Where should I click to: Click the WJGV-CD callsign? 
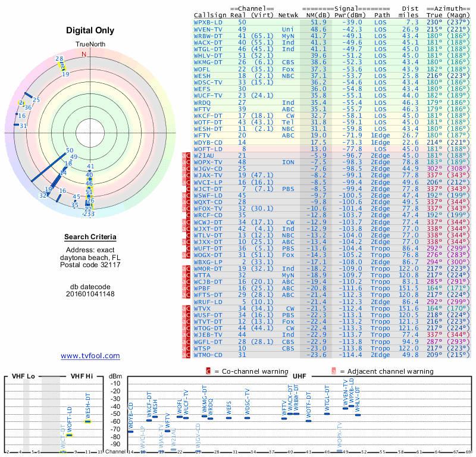208,169
